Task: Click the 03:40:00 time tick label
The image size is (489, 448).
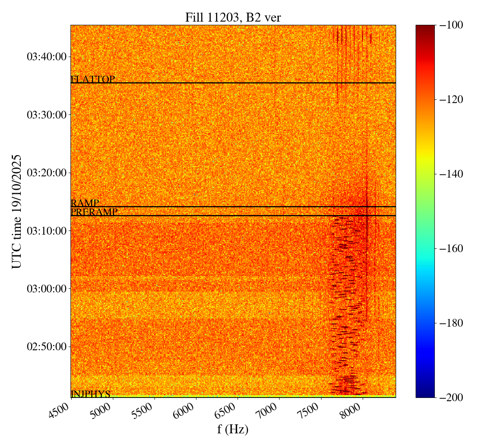Action: [46, 57]
